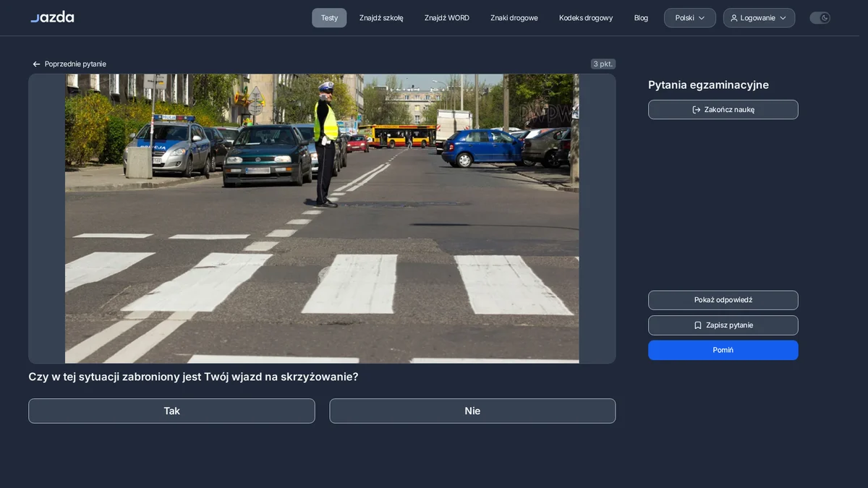Screen dimensions: 868x488
Task: Click the Jazda logo
Action: pyautogui.click(x=52, y=17)
